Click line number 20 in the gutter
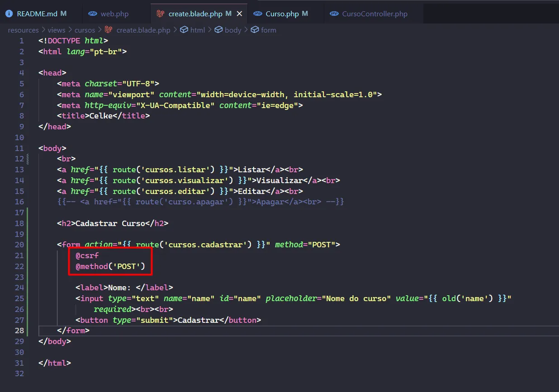This screenshot has height=392, width=559. point(19,245)
